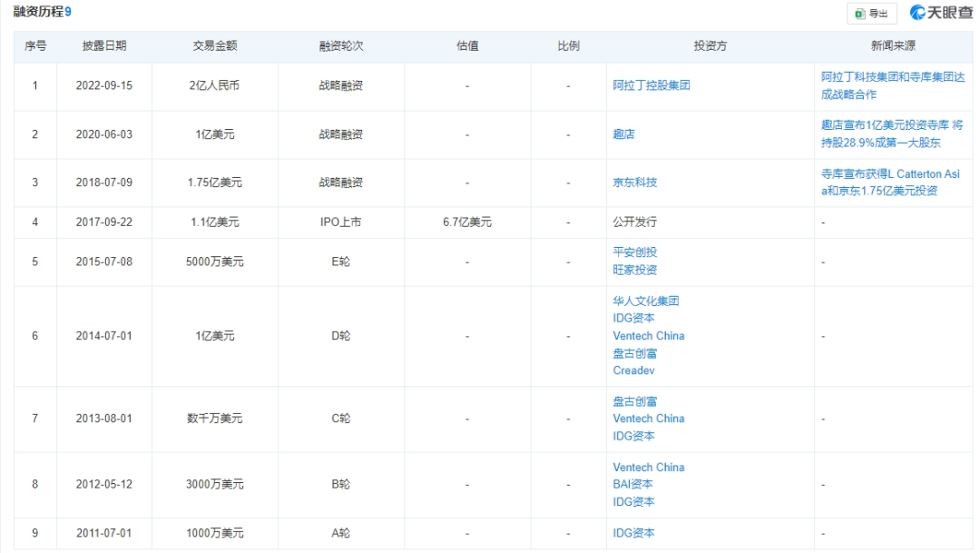This screenshot has width=980, height=553.
Task: Open investor Creadev link
Action: click(633, 370)
